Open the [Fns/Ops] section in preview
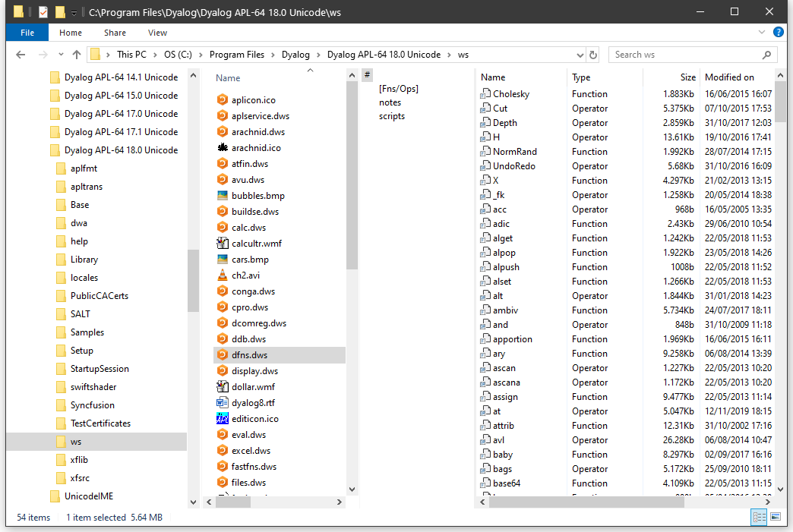The height and width of the screenshot is (532, 793). pyautogui.click(x=399, y=89)
